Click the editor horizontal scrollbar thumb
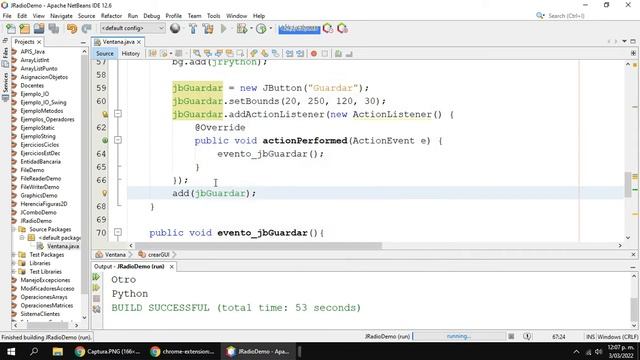Viewport: 640px width, 360px height. click(x=258, y=246)
